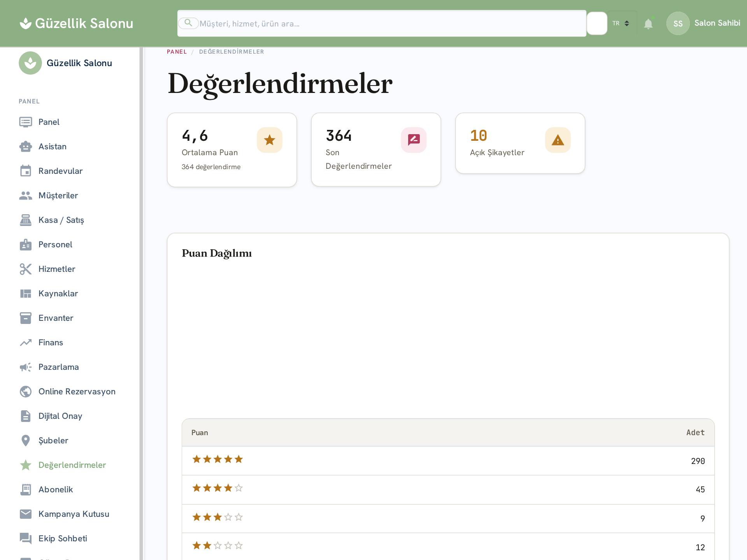Open the Randevular calendar icon
Screen dimensions: 747x560
point(26,171)
